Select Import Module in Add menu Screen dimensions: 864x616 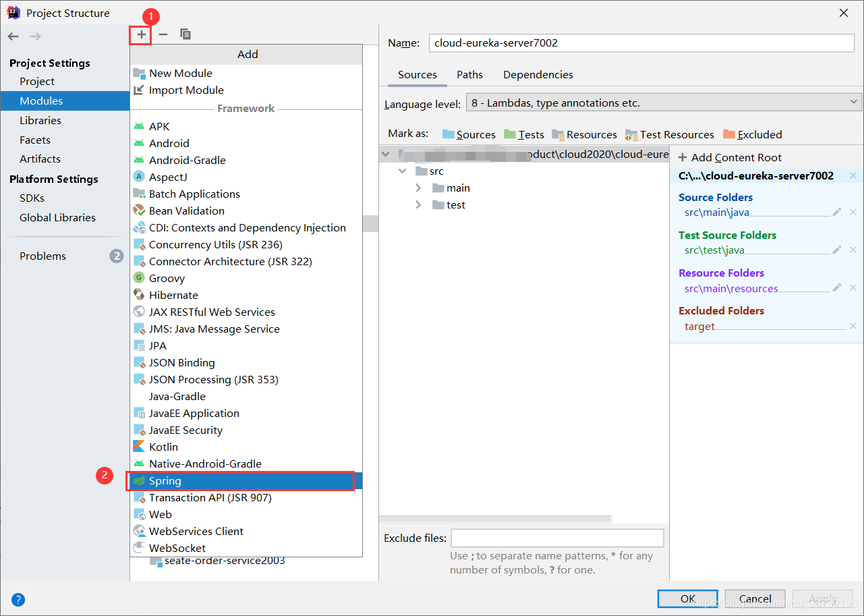tap(246, 90)
